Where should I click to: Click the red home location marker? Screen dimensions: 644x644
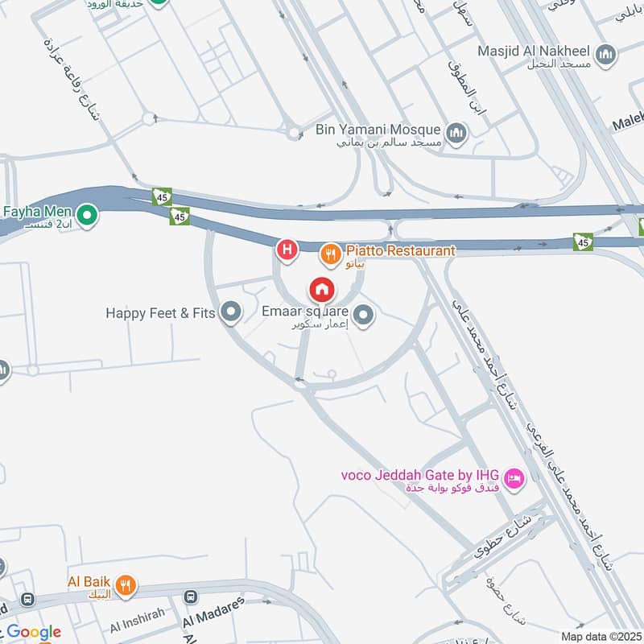(323, 291)
